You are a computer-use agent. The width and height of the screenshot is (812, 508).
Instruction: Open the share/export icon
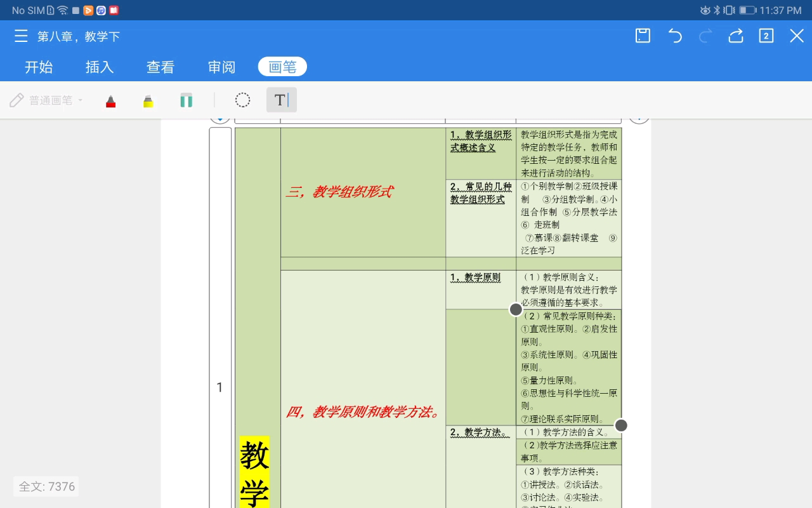[x=736, y=36]
